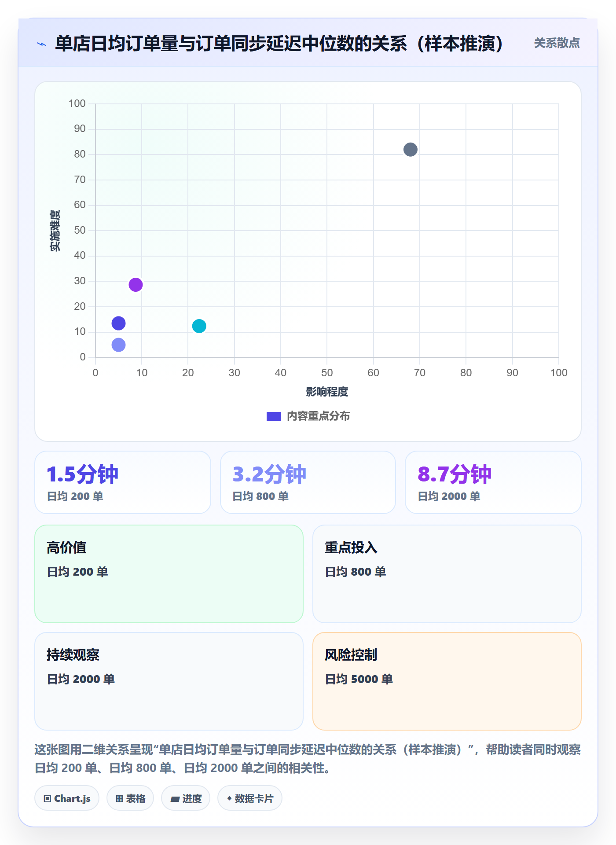Select the 高价值 quadrant card
The image size is (616, 845).
pos(169,574)
